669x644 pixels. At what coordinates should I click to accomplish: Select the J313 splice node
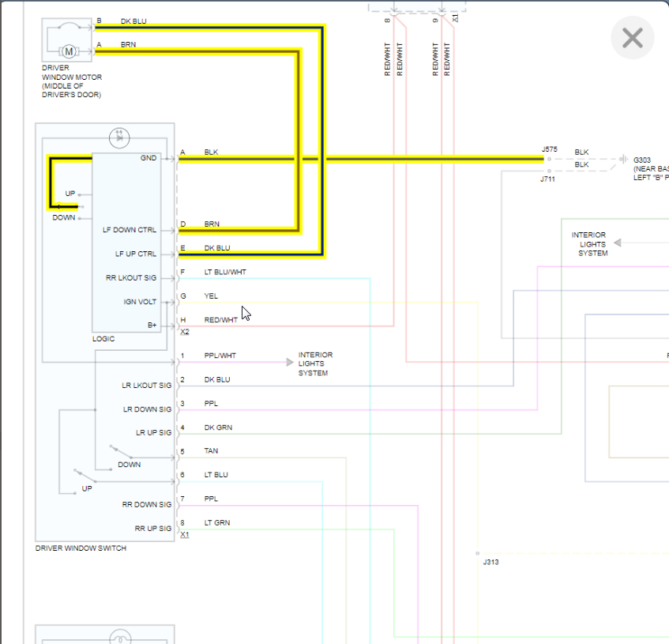point(477,554)
